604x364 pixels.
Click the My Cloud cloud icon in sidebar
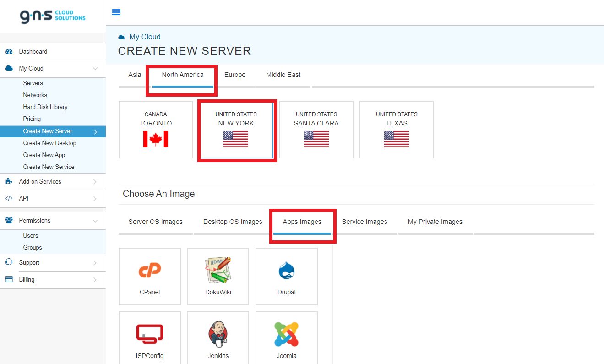click(x=9, y=68)
